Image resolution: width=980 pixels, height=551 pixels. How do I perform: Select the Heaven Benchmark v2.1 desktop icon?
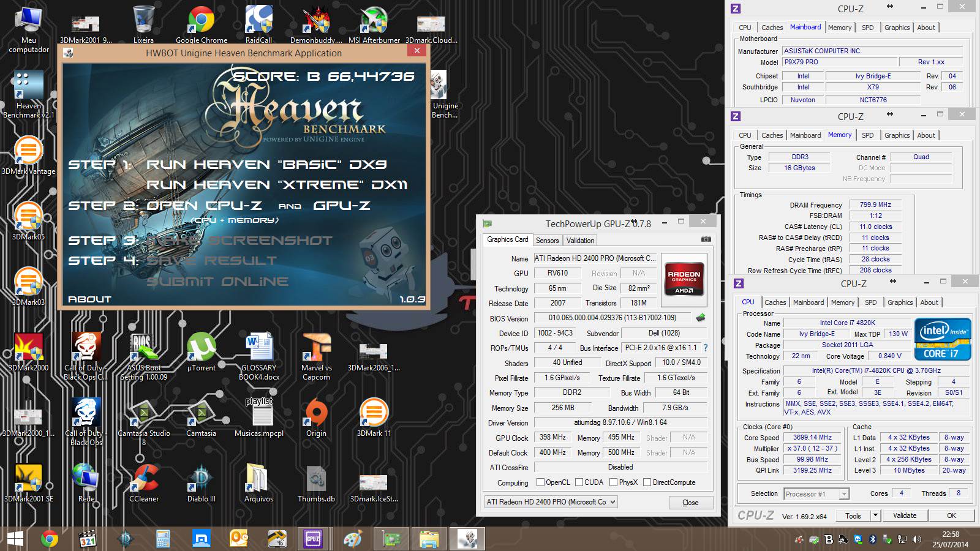(x=28, y=95)
